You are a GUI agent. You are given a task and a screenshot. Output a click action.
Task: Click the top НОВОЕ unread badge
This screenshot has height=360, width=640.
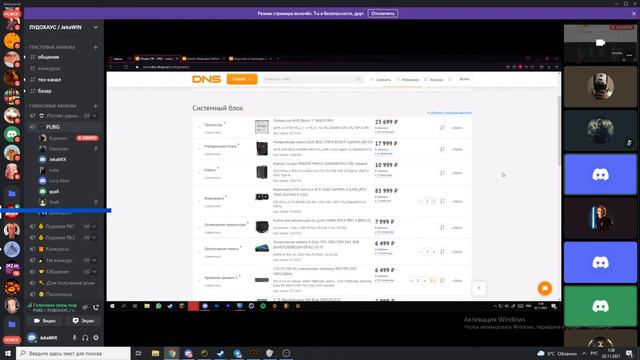pos(11,14)
